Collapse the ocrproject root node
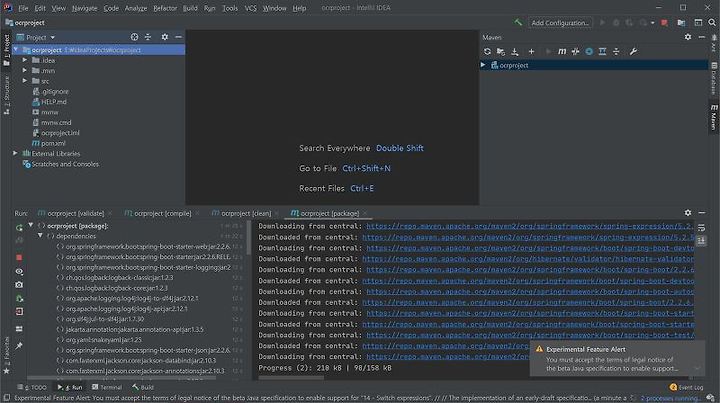 16,50
